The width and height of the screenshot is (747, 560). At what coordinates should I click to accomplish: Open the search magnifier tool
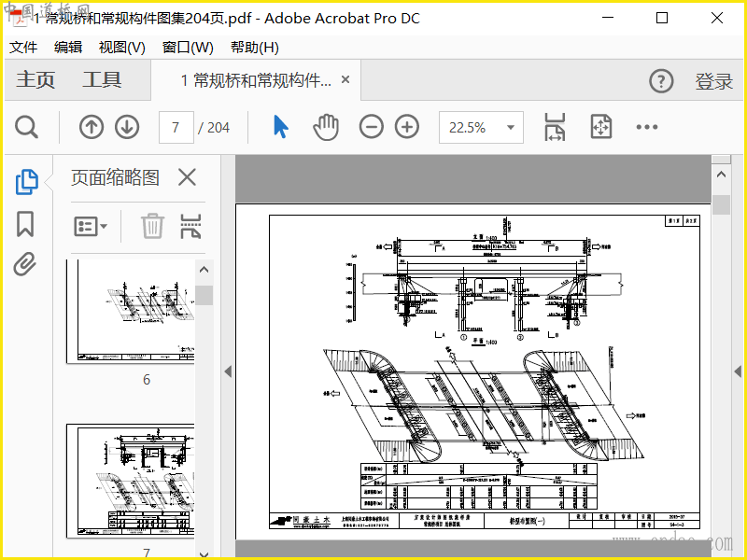point(26,127)
